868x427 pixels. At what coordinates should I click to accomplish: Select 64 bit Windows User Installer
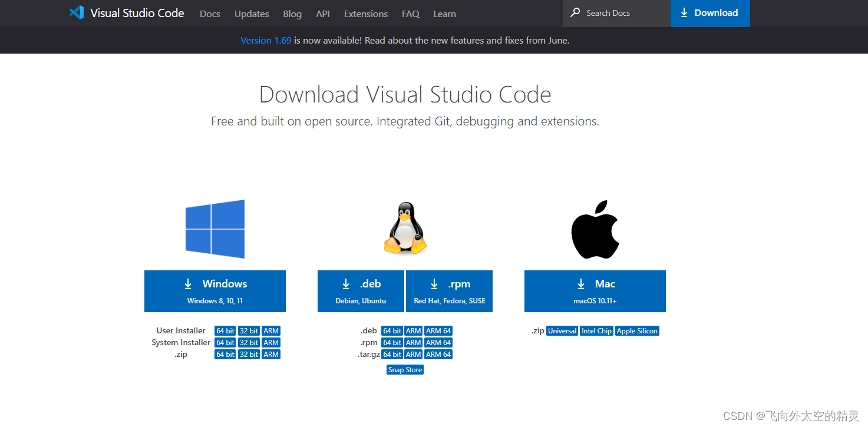click(225, 331)
